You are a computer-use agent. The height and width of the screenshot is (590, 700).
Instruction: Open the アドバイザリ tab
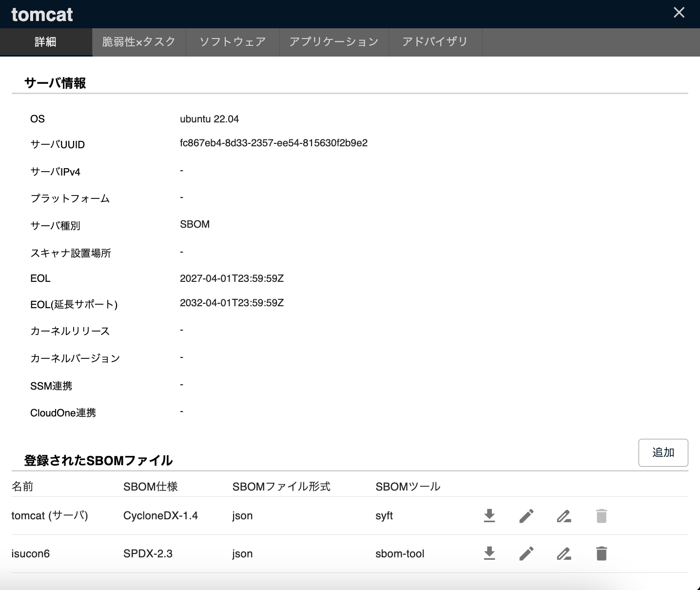(x=435, y=42)
